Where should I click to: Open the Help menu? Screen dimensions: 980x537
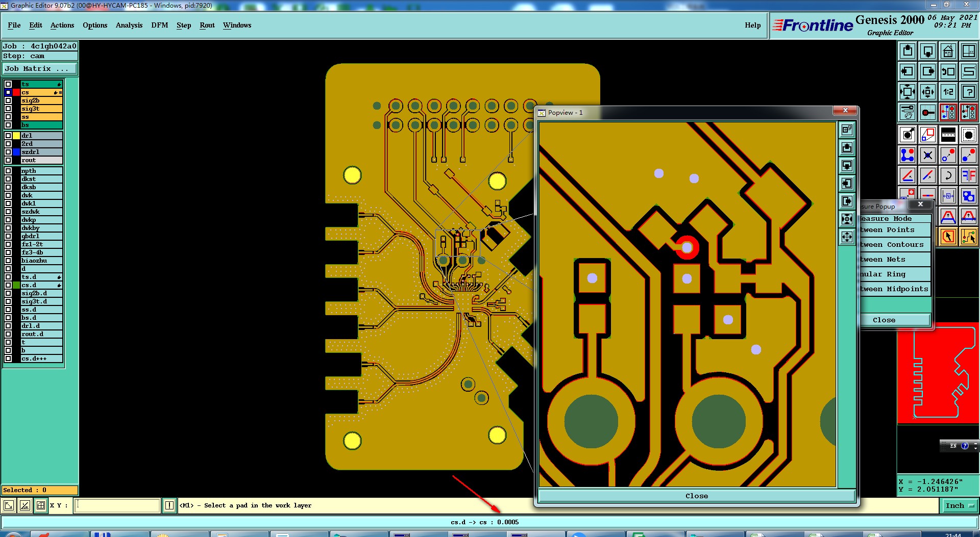click(x=753, y=25)
